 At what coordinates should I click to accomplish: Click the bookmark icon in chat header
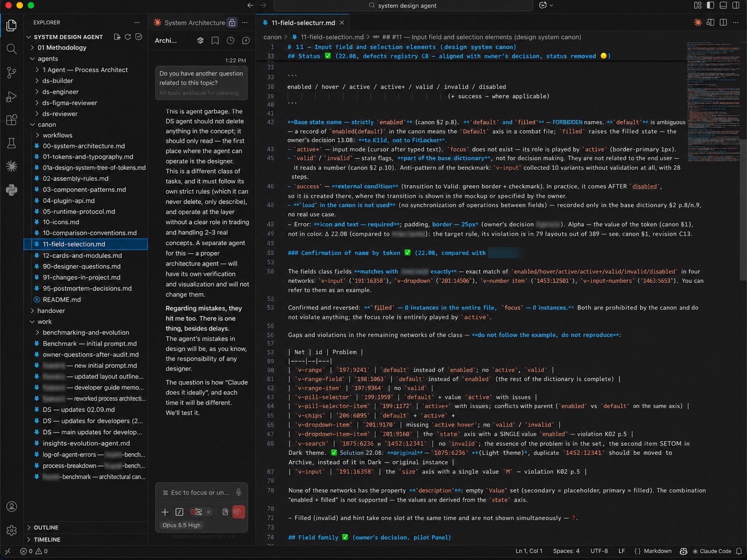(x=215, y=40)
